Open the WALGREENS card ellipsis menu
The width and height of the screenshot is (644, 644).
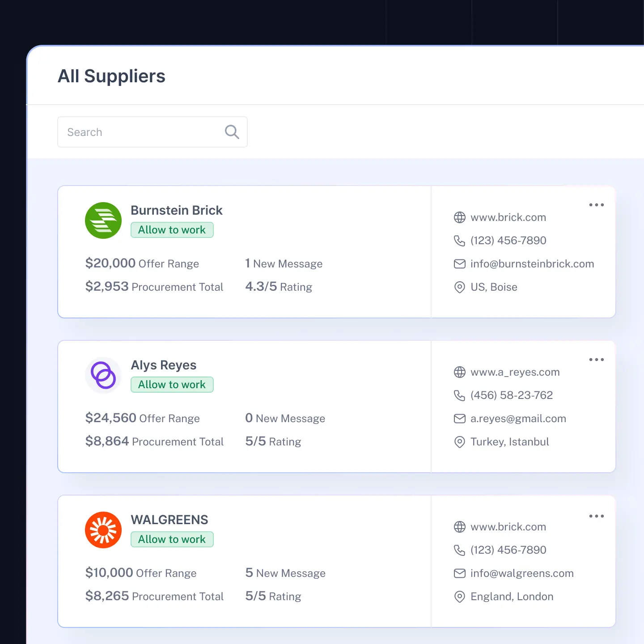[x=596, y=516]
